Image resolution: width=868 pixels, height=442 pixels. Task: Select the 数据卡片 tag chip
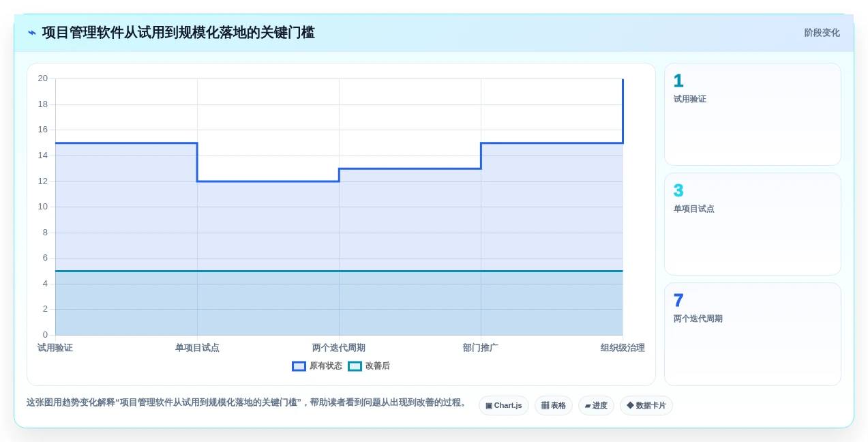click(646, 406)
